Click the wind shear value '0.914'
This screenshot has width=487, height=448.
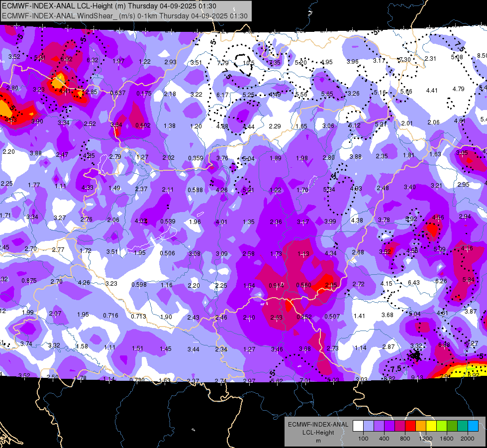click(277, 285)
